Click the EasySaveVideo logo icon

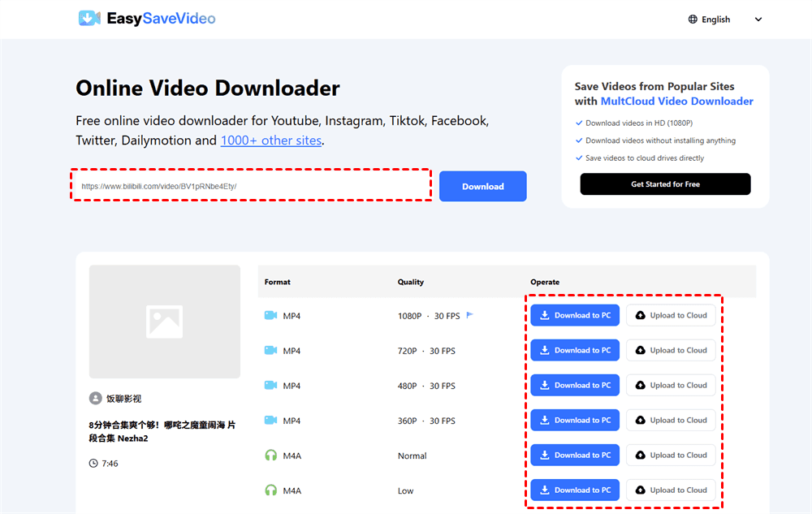tap(89, 18)
